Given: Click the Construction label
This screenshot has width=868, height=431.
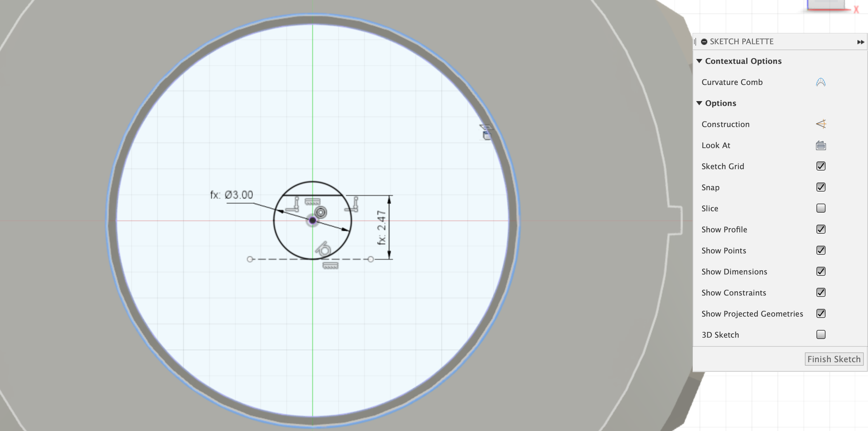Looking at the screenshot, I should (x=726, y=124).
